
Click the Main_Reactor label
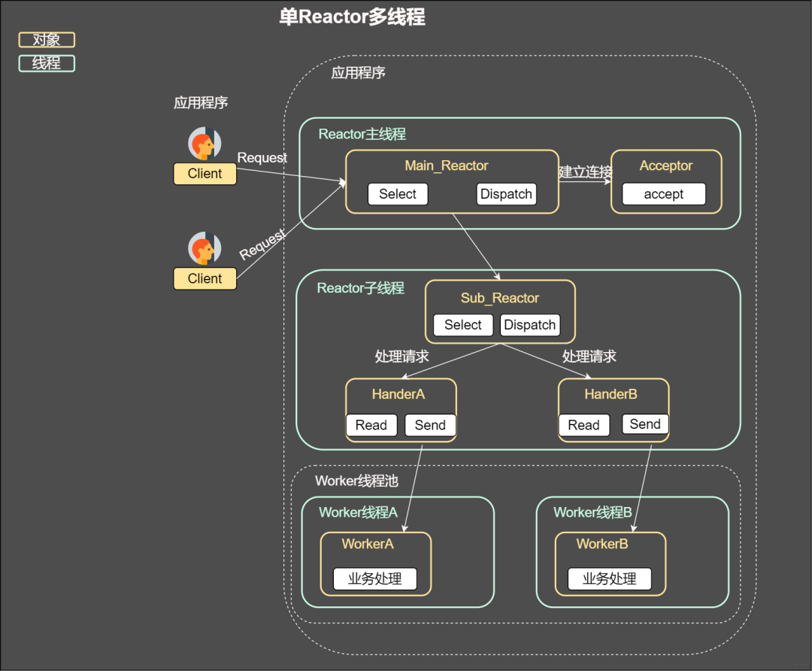447,165
